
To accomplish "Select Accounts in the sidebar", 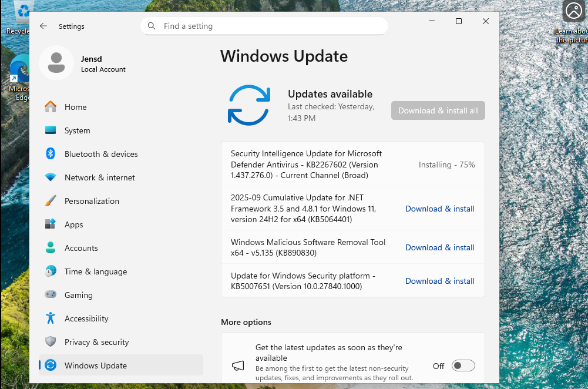I will coord(81,248).
